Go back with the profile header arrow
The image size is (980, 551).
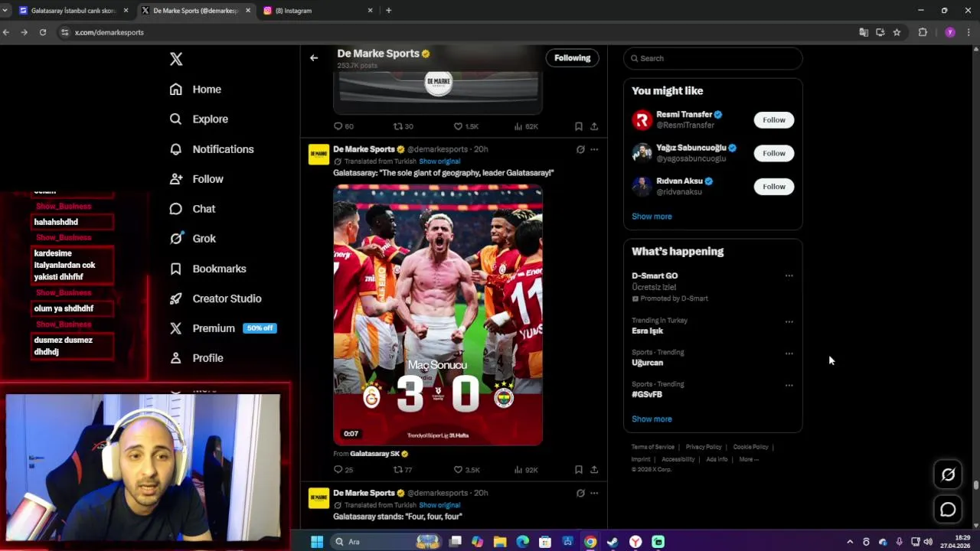click(314, 58)
